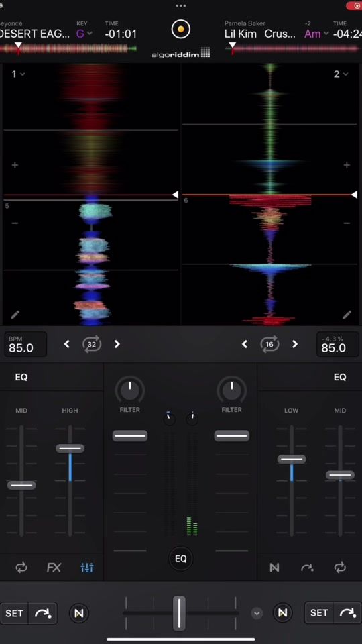Tap deck 1 track overview waveform

pyautogui.click(x=68, y=48)
